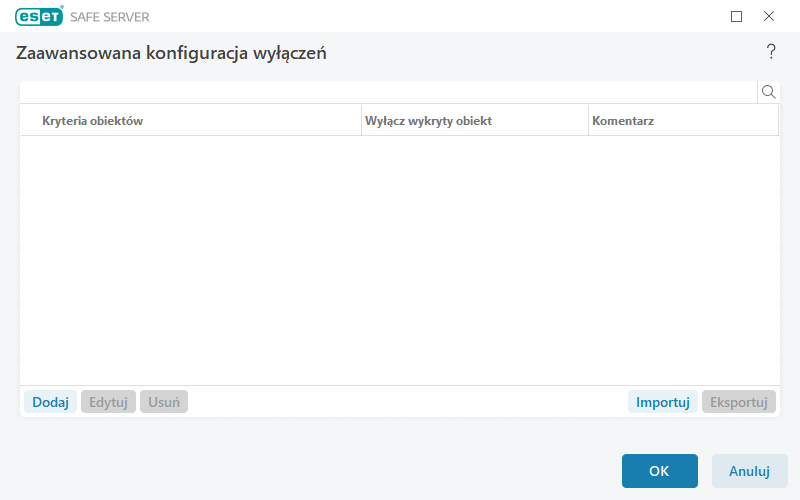The width and height of the screenshot is (800, 500).
Task: Click the ESET logo in the title bar
Action: [x=39, y=16]
